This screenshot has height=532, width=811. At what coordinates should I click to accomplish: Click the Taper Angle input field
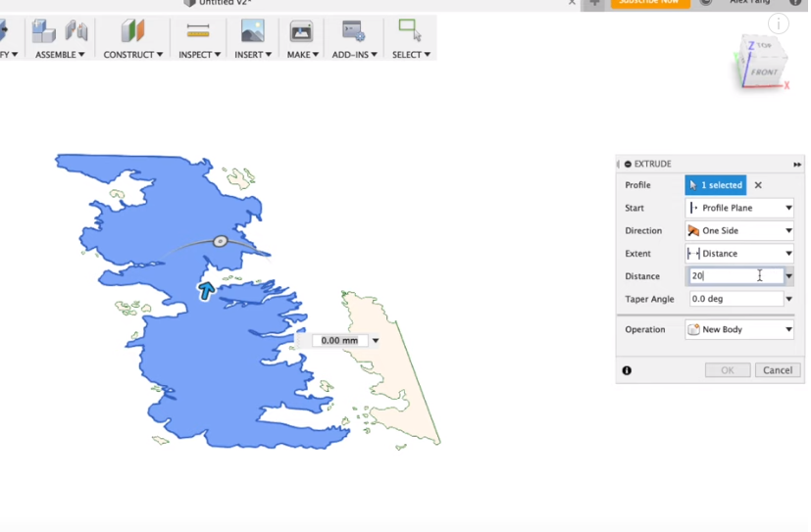(x=736, y=299)
